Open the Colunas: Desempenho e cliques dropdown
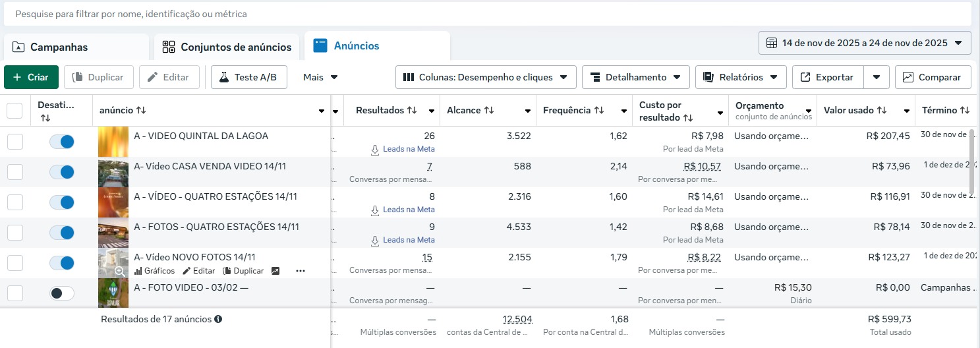Viewport: 980px width, 348px height. pos(486,77)
